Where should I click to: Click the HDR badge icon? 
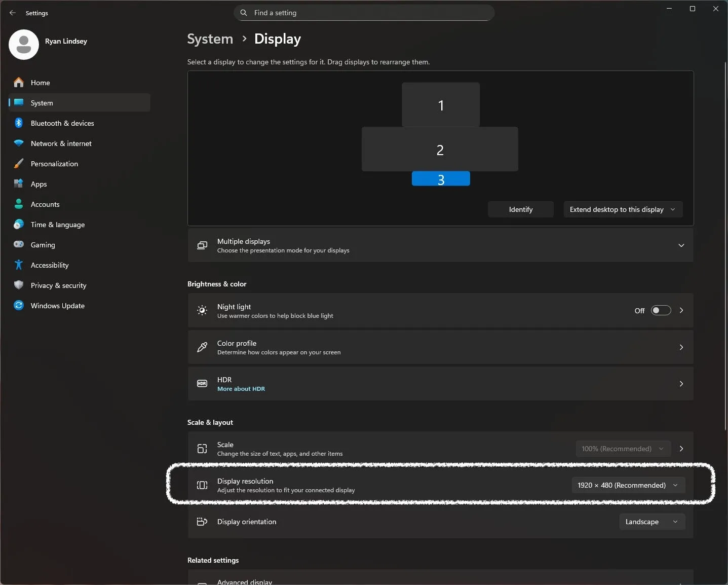click(202, 384)
